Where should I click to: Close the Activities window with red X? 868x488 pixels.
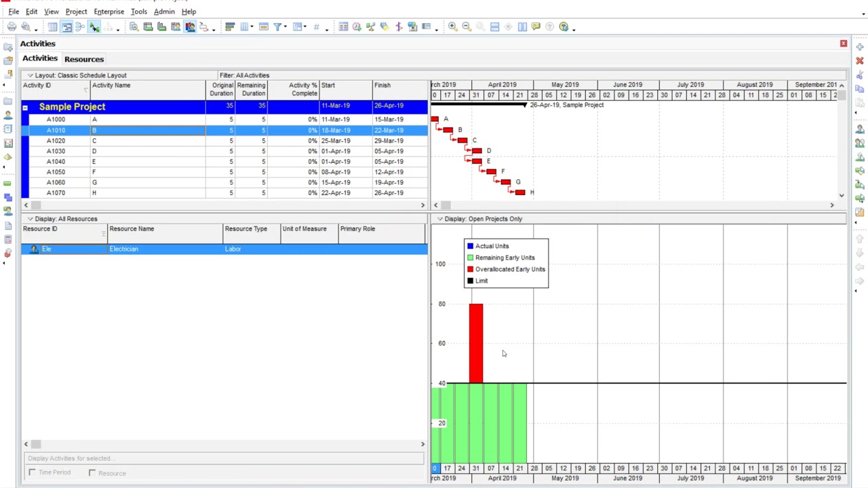844,43
